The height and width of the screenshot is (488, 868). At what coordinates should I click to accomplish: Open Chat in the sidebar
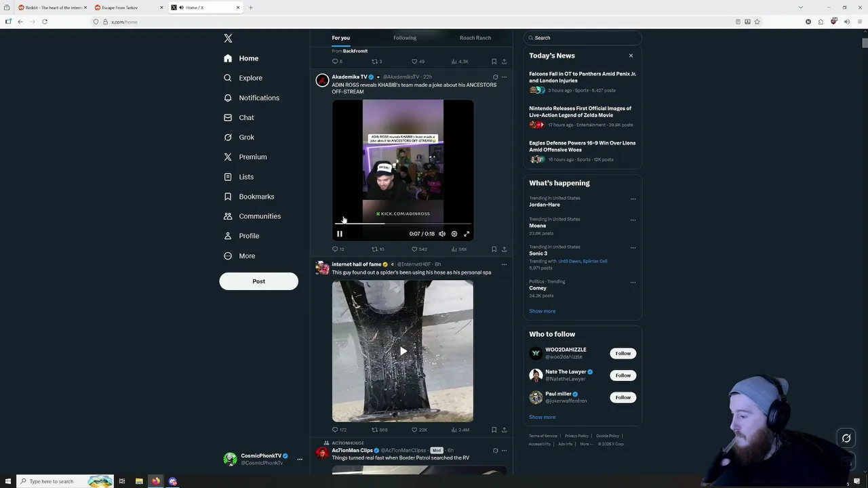coord(239,117)
